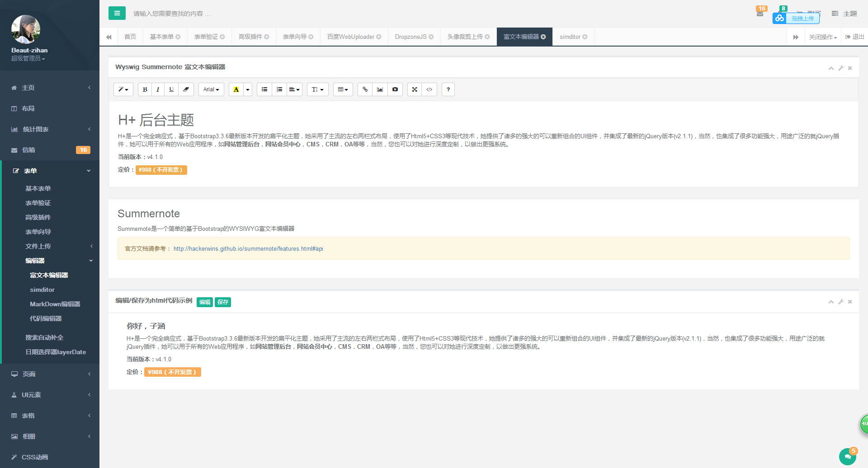Open the 代码编辑器 sidebar item
This screenshot has height=468, width=868.
46,318
